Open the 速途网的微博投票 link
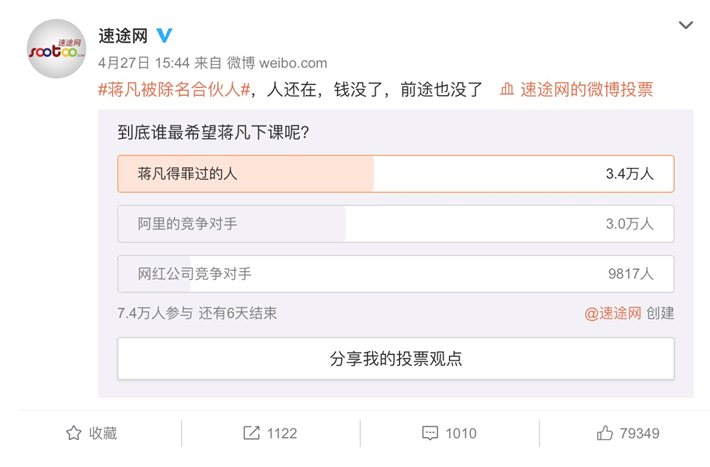The image size is (710, 467). point(586,90)
